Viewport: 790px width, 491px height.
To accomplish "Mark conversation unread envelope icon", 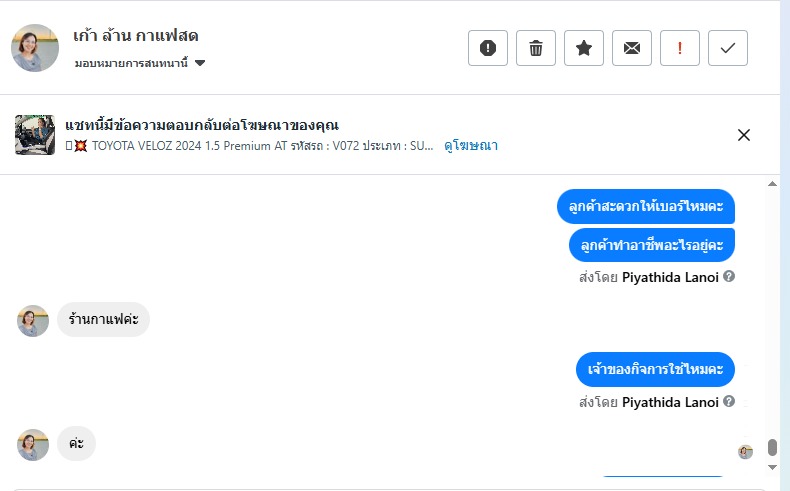I will point(632,48).
